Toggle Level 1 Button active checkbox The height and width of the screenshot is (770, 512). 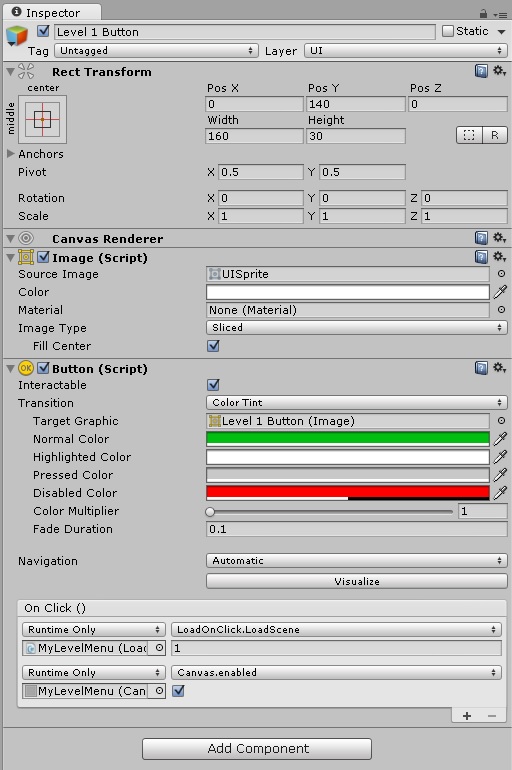pyautogui.click(x=43, y=31)
